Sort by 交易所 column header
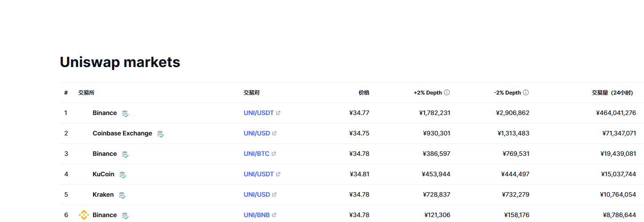Screen dimensions: 644x222 click(x=86, y=93)
